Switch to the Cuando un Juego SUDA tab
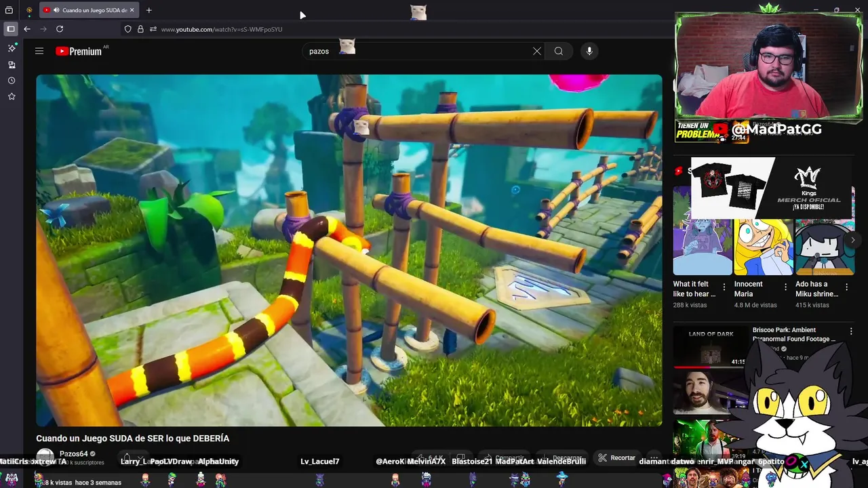 [x=88, y=10]
